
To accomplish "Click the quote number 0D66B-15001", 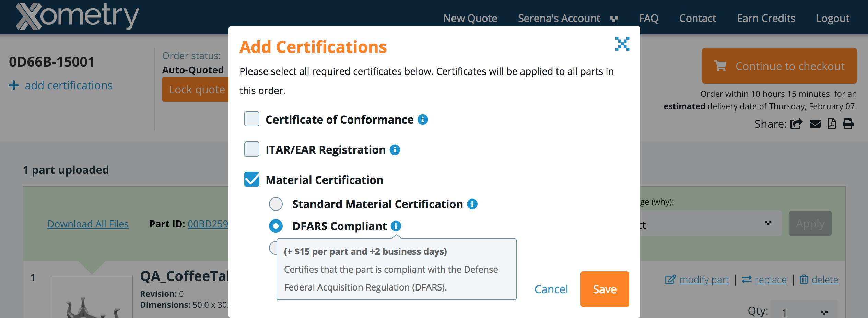I will tap(52, 62).
